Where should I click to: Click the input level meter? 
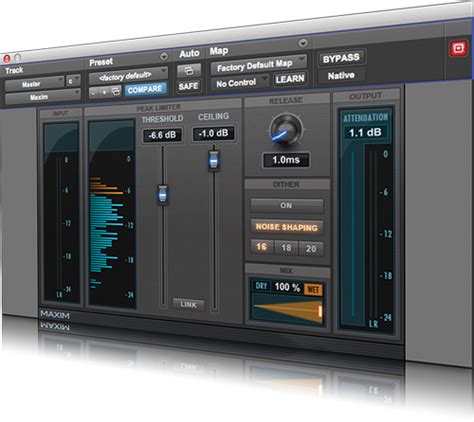[62, 213]
